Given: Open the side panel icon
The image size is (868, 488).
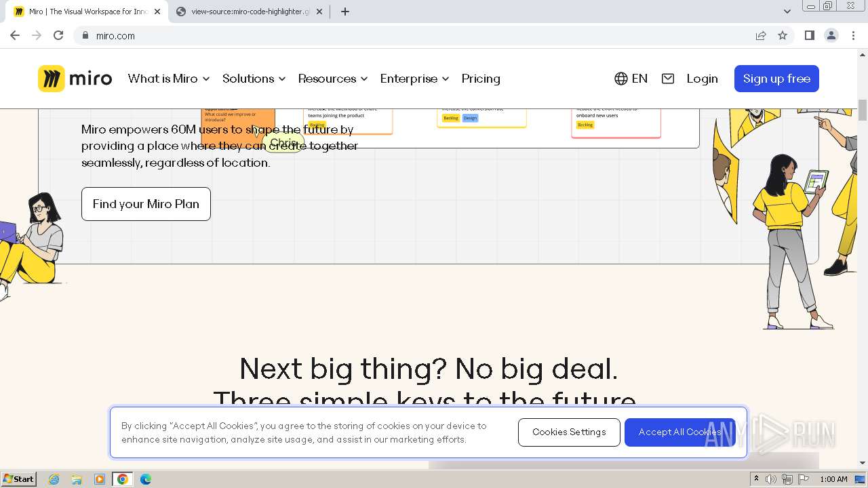Looking at the screenshot, I should [810, 35].
